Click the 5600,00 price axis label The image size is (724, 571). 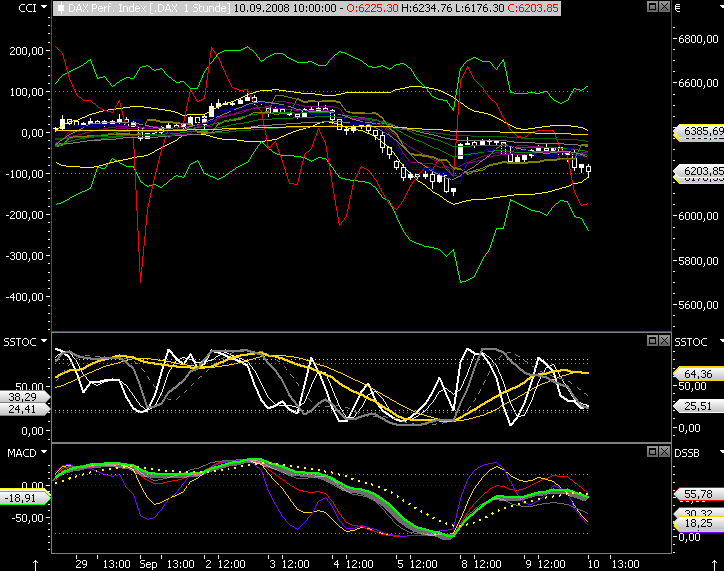698,305
